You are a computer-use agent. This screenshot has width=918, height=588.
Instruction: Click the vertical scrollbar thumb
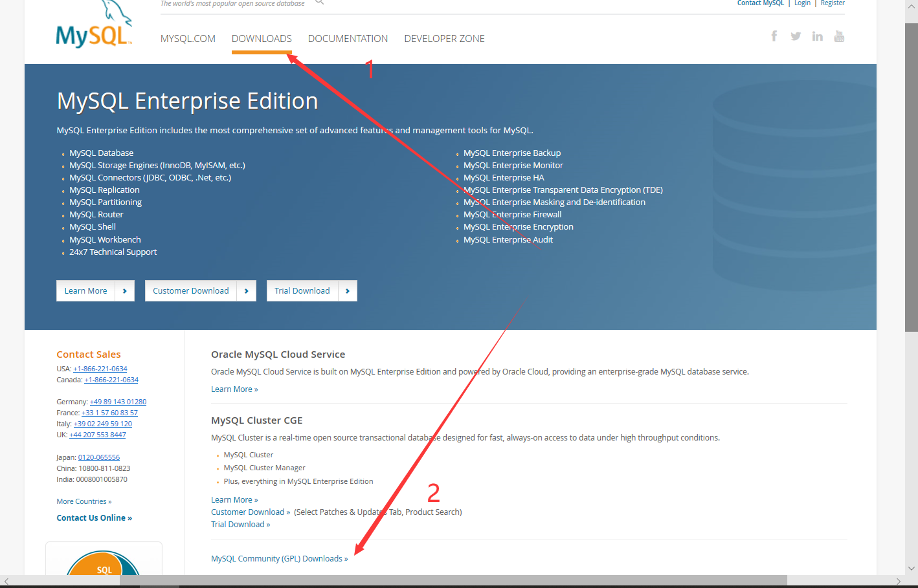tap(911, 178)
